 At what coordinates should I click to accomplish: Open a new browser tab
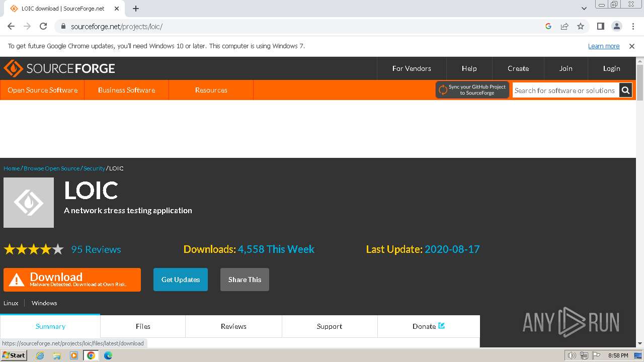pos(136,9)
